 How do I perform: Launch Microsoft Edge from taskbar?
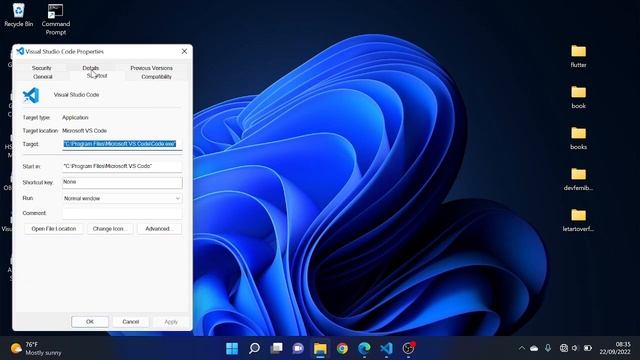coord(364,348)
